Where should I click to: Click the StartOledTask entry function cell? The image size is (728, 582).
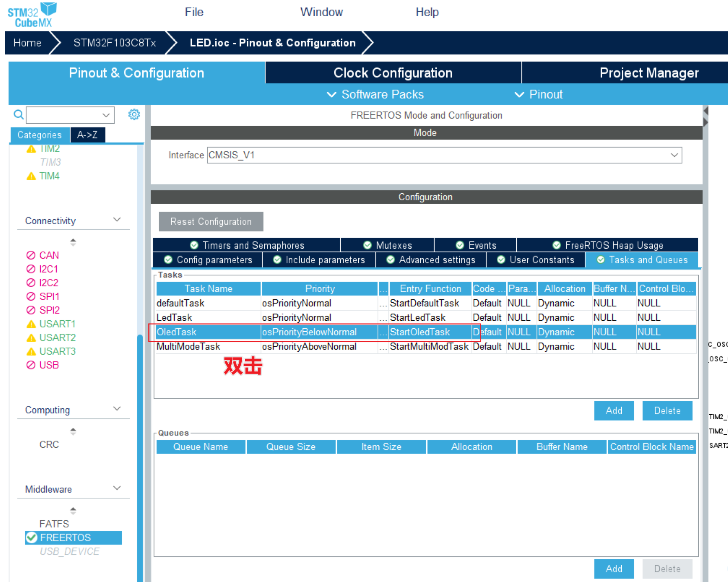click(x=430, y=332)
